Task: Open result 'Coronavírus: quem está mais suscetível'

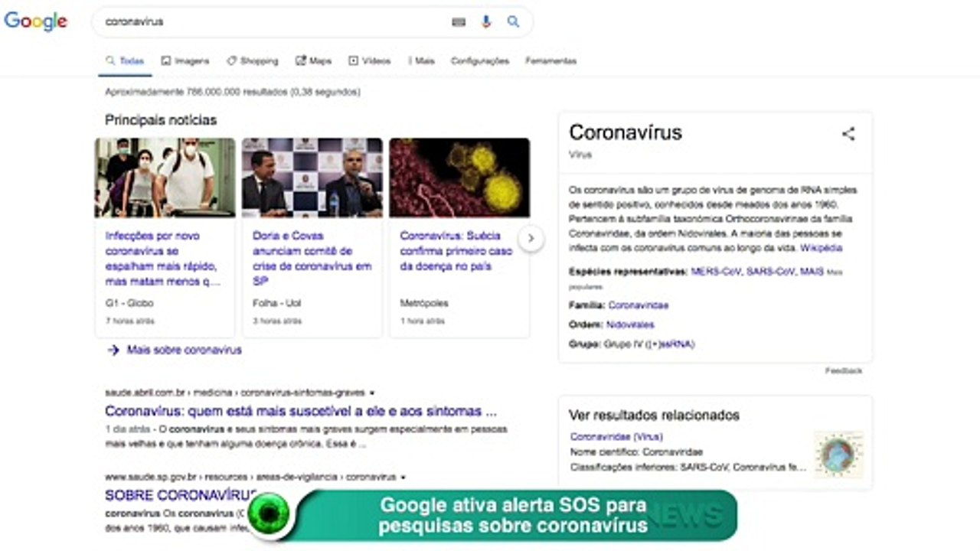Action: pos(301,411)
